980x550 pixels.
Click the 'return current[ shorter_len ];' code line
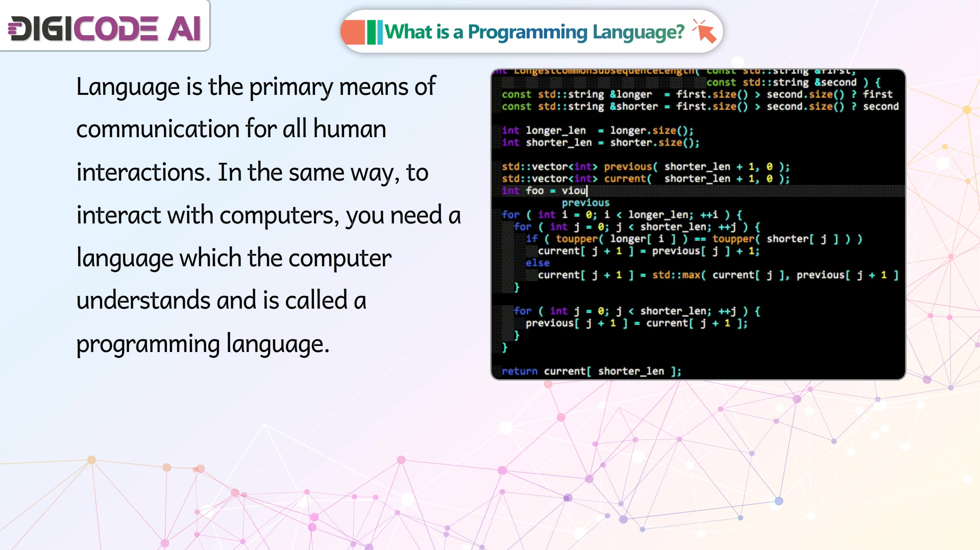point(591,371)
